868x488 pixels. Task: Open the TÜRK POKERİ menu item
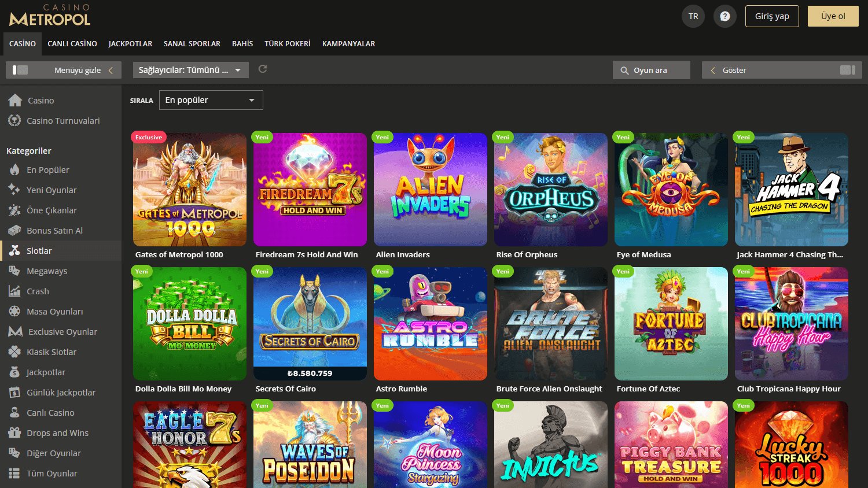click(x=287, y=43)
